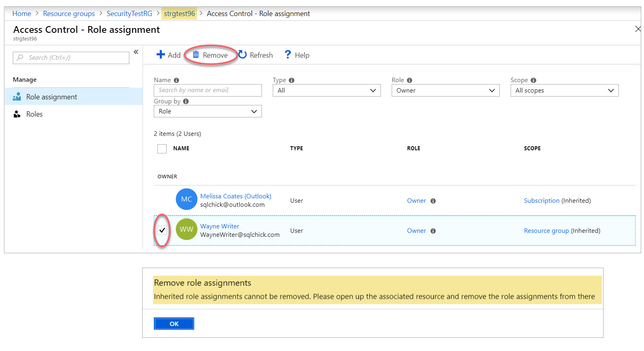Click info icon beside Wayne Writer's Owner role

point(433,231)
